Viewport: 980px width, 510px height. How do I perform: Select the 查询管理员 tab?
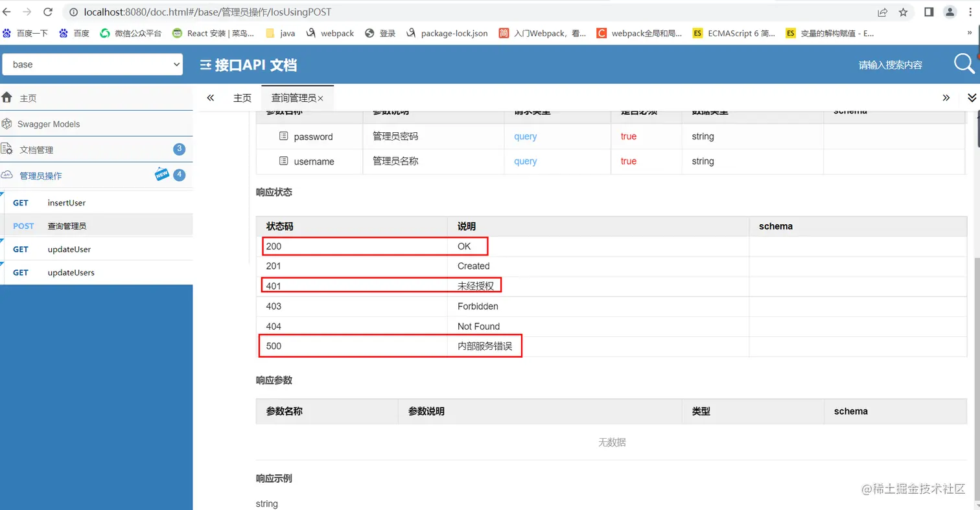[293, 98]
